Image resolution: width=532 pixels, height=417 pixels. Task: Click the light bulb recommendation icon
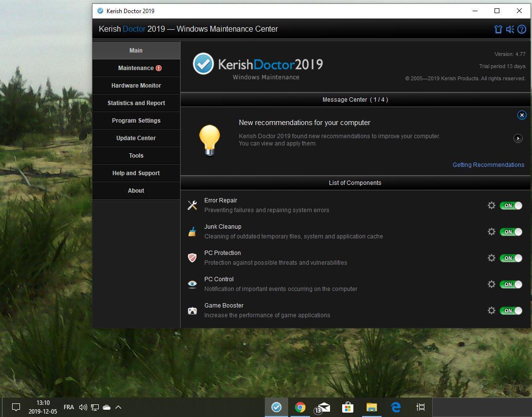[x=210, y=140]
